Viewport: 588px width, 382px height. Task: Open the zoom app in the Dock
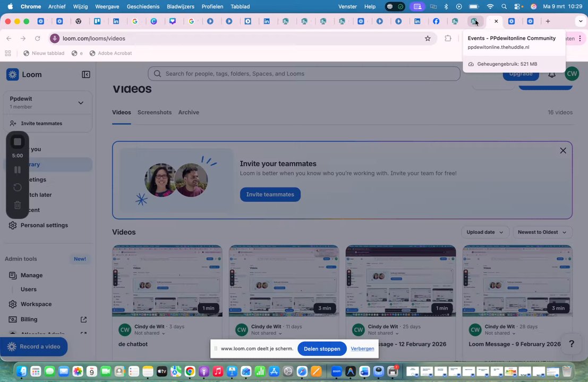(x=336, y=371)
